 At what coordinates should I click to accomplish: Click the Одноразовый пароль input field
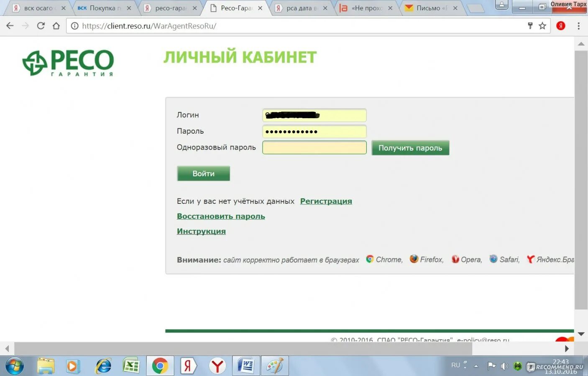point(314,147)
